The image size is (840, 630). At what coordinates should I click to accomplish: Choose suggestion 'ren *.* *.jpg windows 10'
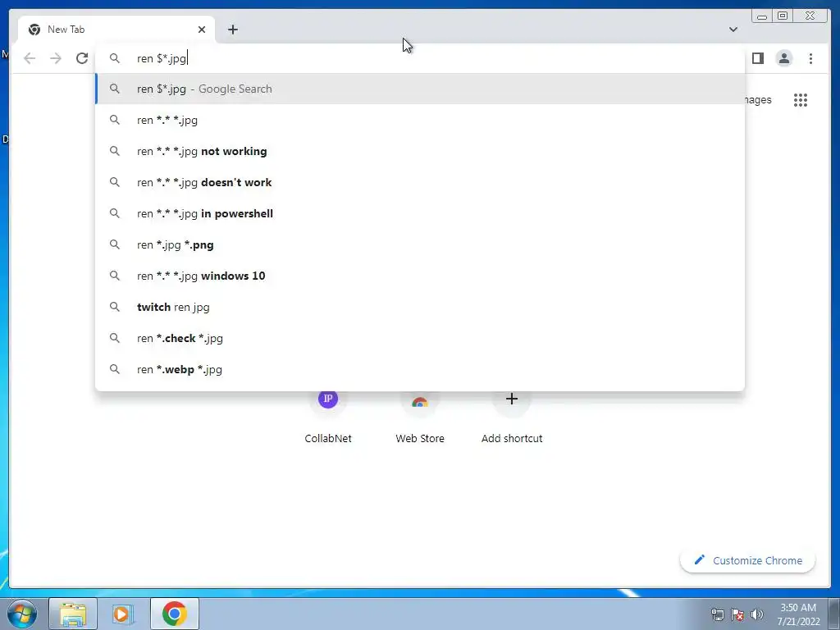[420, 276]
